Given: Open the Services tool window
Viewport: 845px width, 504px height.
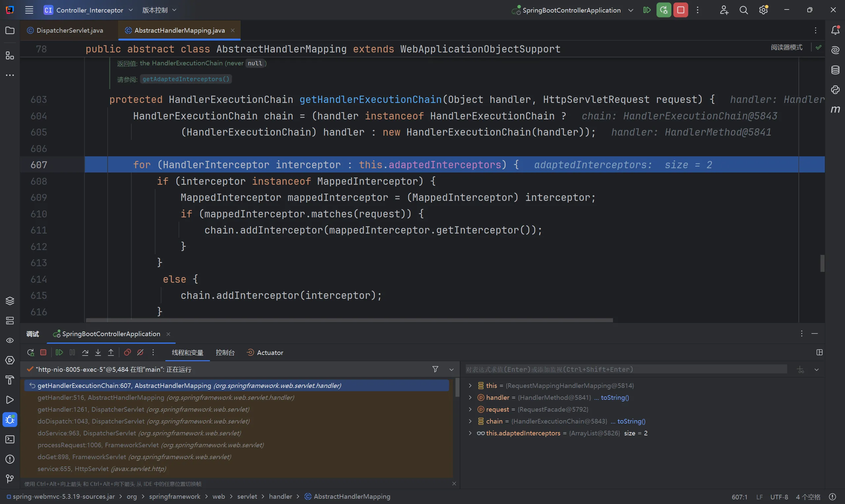Looking at the screenshot, I should point(10,360).
